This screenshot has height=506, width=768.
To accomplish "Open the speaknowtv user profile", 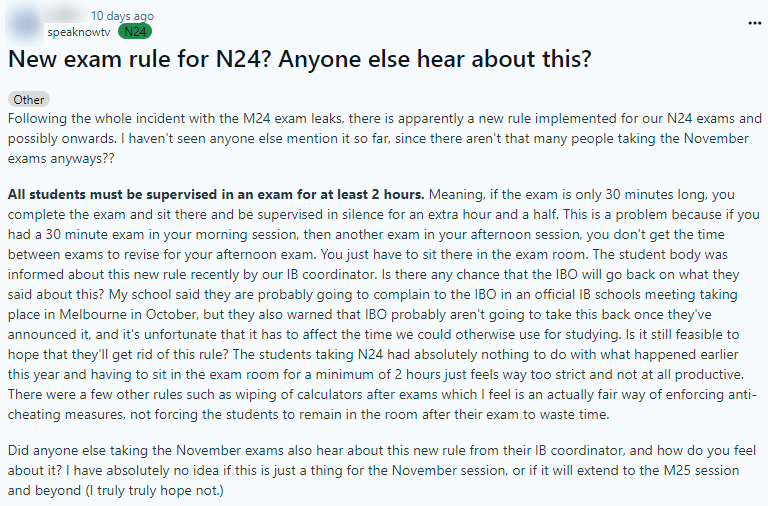I will (79, 31).
